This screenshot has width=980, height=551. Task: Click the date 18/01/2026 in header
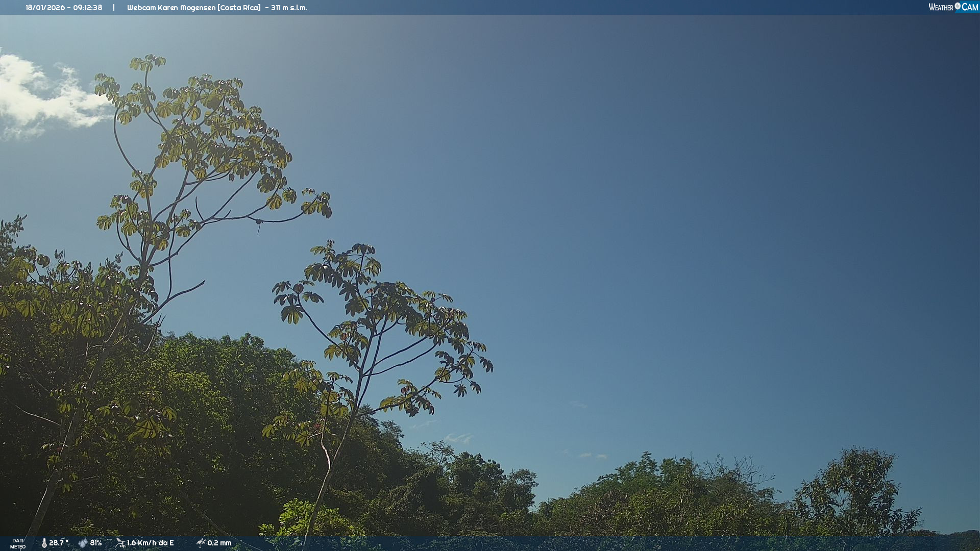45,8
